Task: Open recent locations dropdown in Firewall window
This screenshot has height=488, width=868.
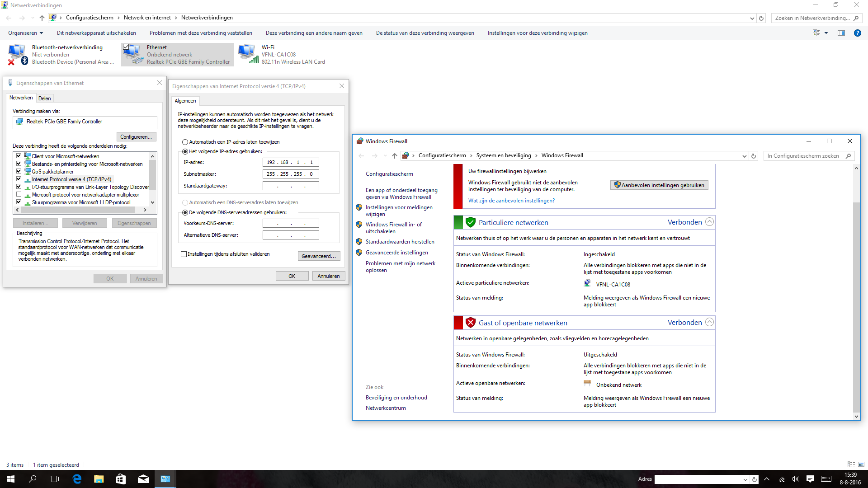Action: [385, 156]
